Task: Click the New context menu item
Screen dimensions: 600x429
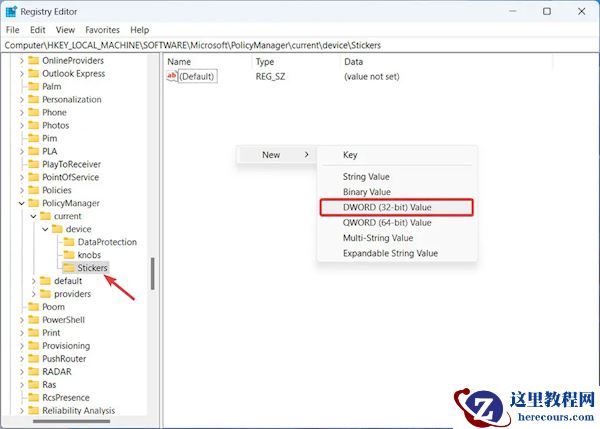Action: 276,155
